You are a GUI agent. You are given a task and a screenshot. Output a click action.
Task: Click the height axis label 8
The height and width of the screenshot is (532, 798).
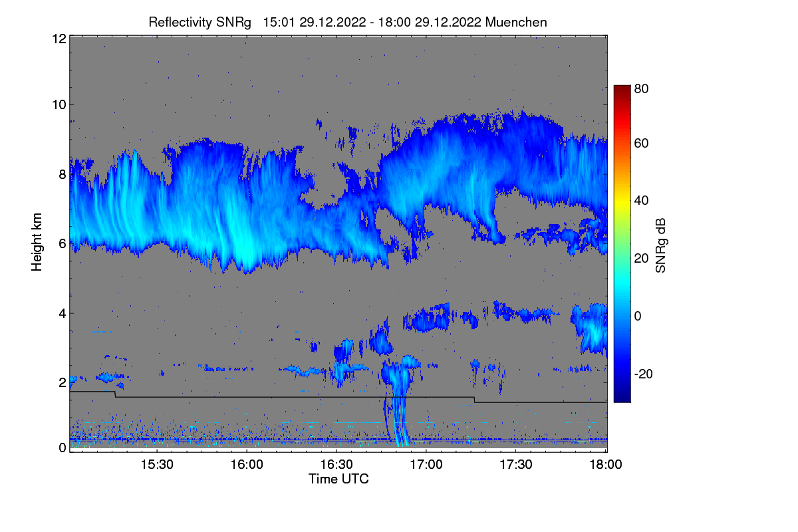pyautogui.click(x=62, y=174)
